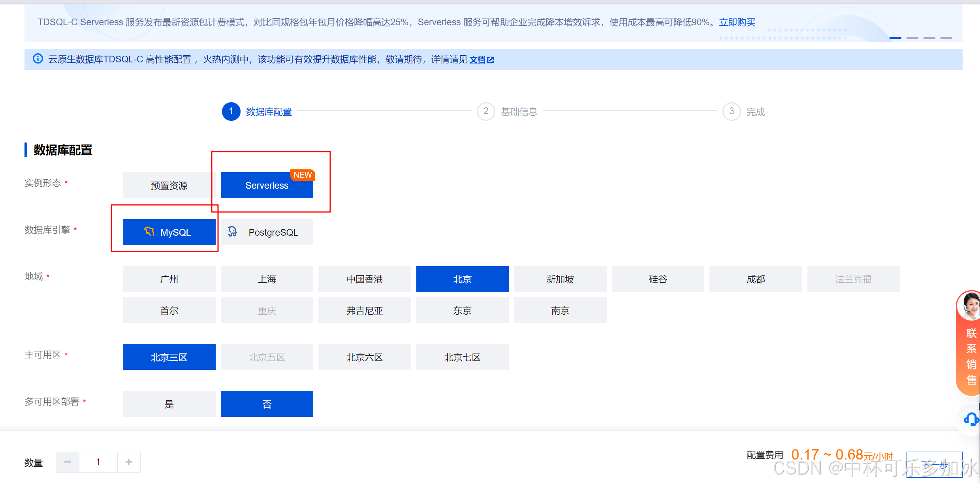This screenshot has height=484, width=980.
Task: Click the NEW badge on Serverless
Action: tap(303, 175)
